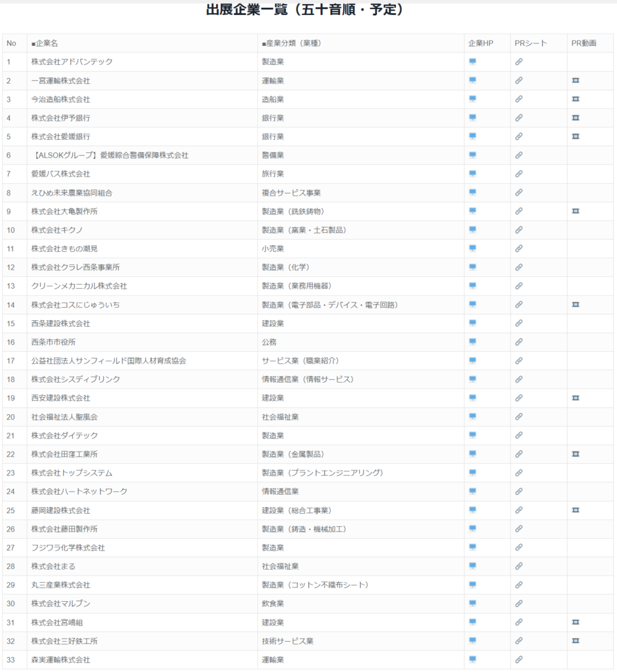Open PR sheet link icon for 株式会社伊予銀行
617x672 pixels.
pos(519,118)
